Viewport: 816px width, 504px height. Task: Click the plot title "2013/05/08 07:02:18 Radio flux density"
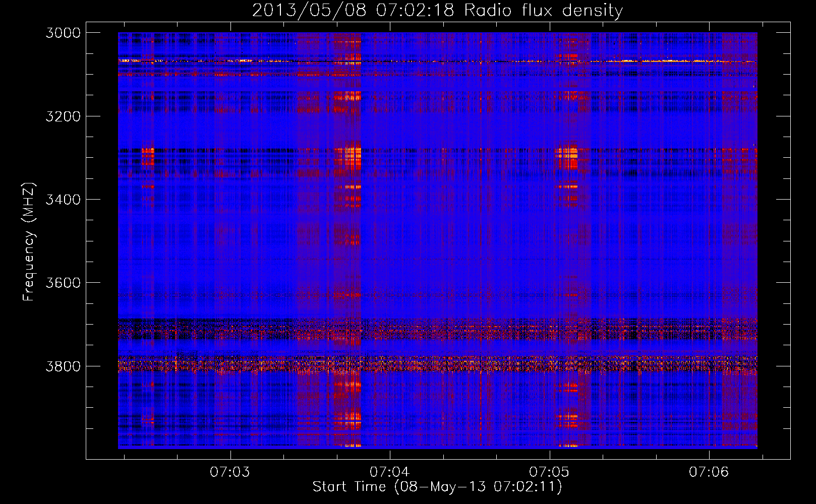pos(437,10)
